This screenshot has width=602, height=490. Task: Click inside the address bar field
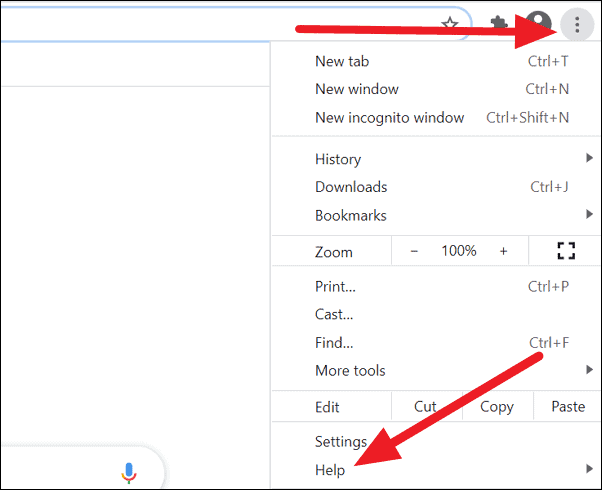coord(219,24)
